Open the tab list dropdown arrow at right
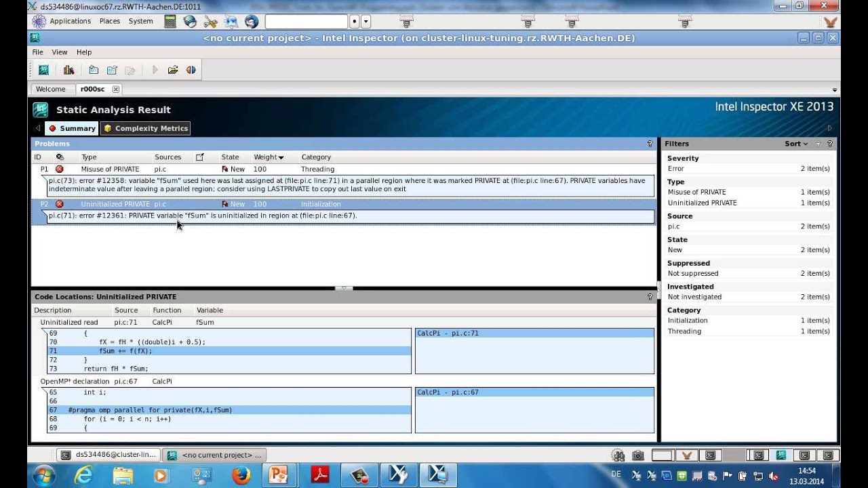The width and height of the screenshot is (868, 488). coord(834,89)
